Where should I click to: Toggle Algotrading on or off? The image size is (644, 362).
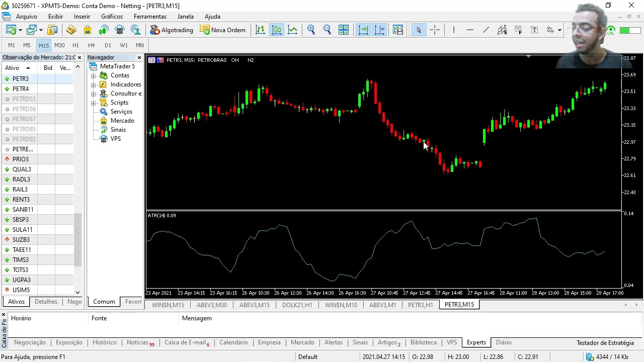(172, 30)
